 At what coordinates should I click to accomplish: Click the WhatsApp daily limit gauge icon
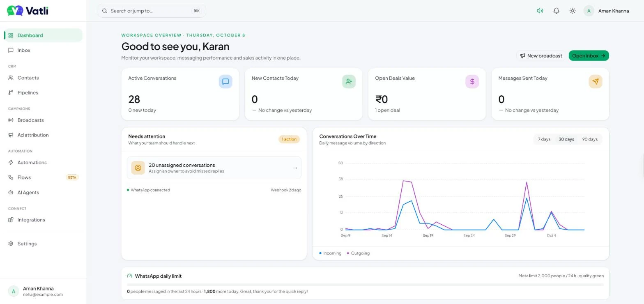click(x=130, y=276)
